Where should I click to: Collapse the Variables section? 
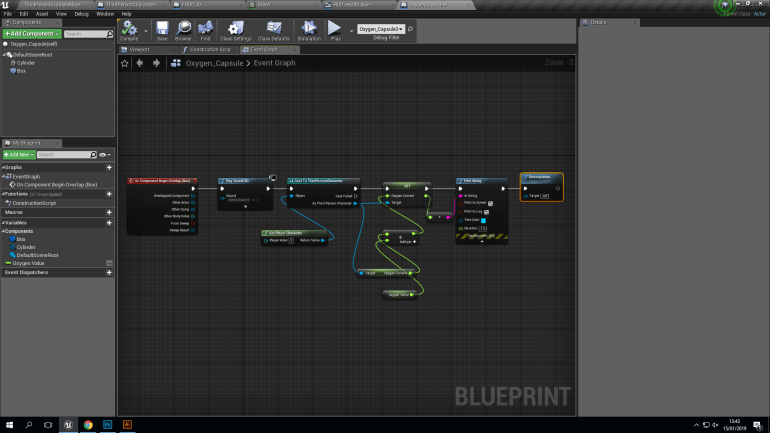pos(3,223)
